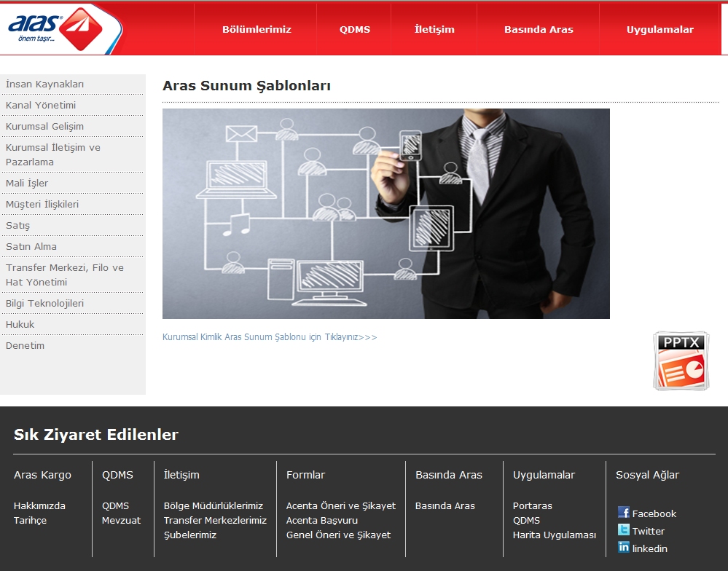This screenshot has width=728, height=571.
Task: Click the Sık Ziyaret Edilenler heading
Action: coord(96,435)
